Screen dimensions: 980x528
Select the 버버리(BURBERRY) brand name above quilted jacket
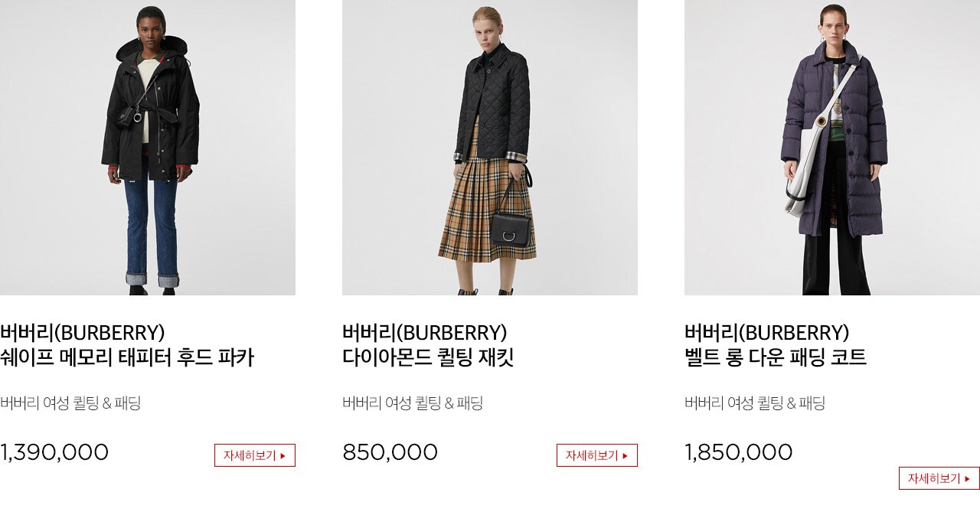pyautogui.click(x=425, y=333)
